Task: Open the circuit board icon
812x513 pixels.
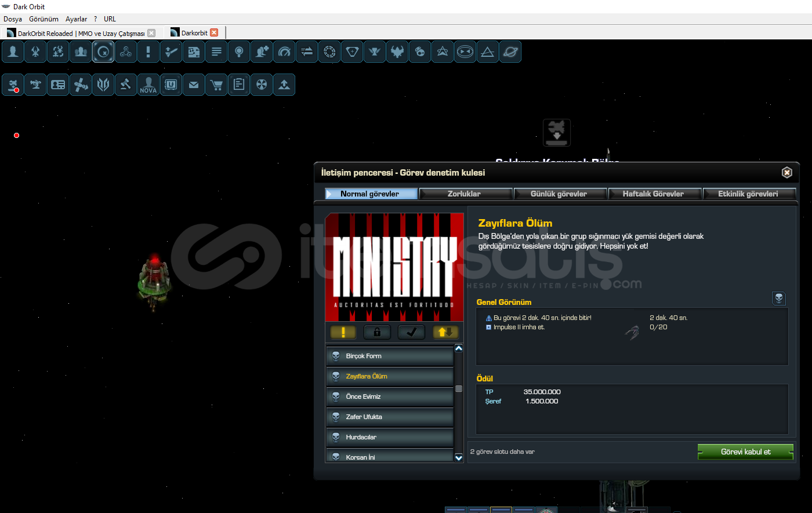Action: 194,52
